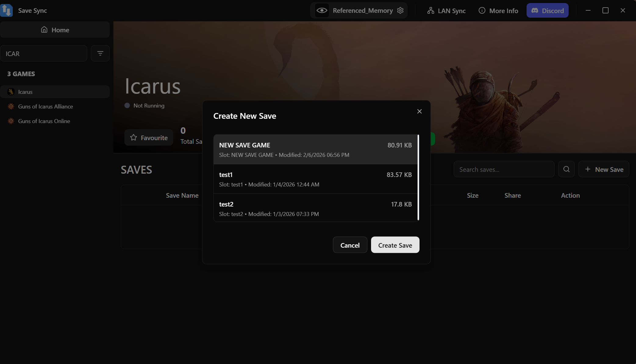Mark Icarus as Favourite
This screenshot has height=364, width=636.
(x=149, y=138)
